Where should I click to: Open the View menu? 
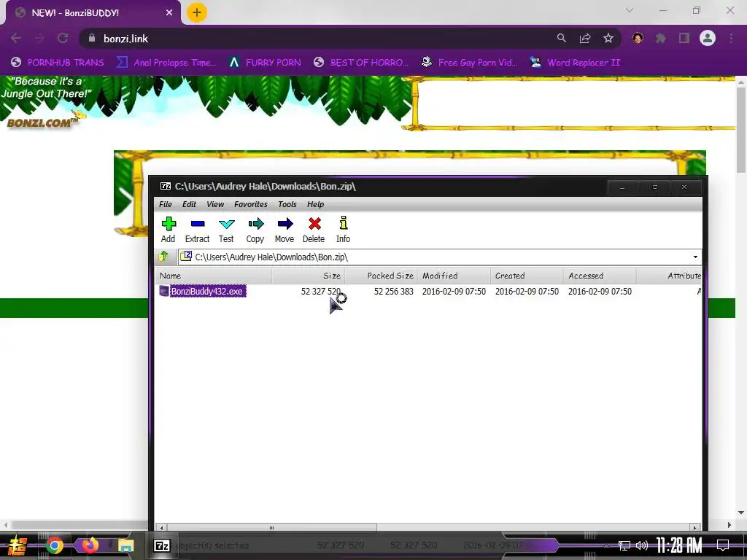point(215,204)
